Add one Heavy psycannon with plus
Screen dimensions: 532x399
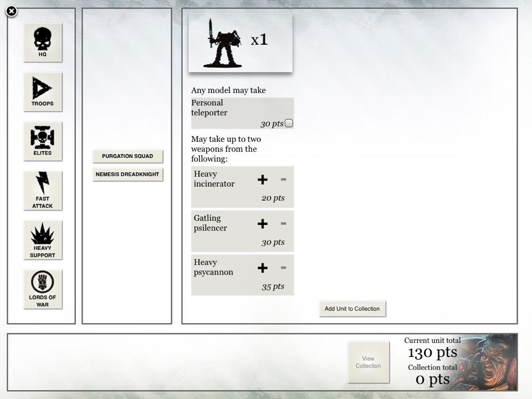tap(263, 268)
